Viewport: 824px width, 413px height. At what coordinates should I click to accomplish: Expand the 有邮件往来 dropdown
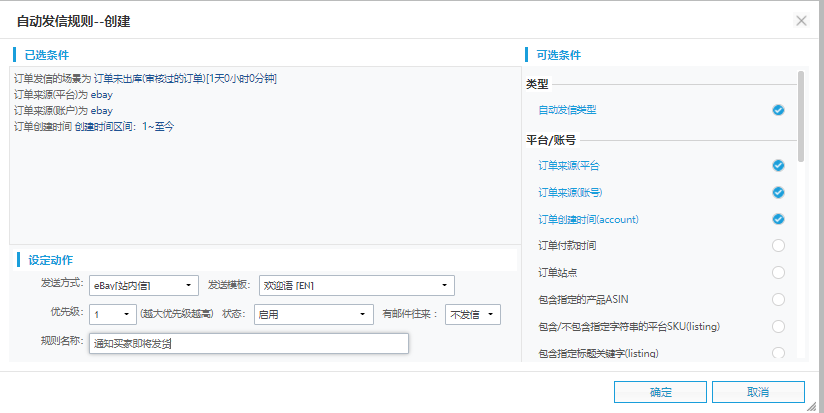472,315
